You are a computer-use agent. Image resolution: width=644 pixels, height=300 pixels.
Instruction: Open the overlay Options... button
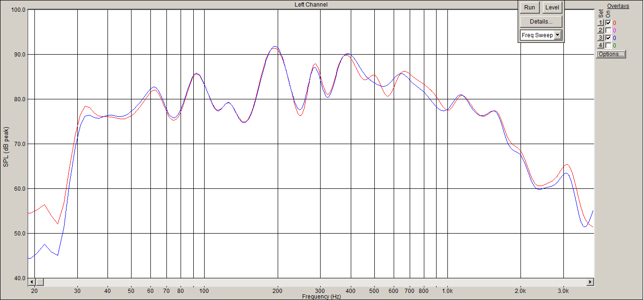tap(611, 54)
